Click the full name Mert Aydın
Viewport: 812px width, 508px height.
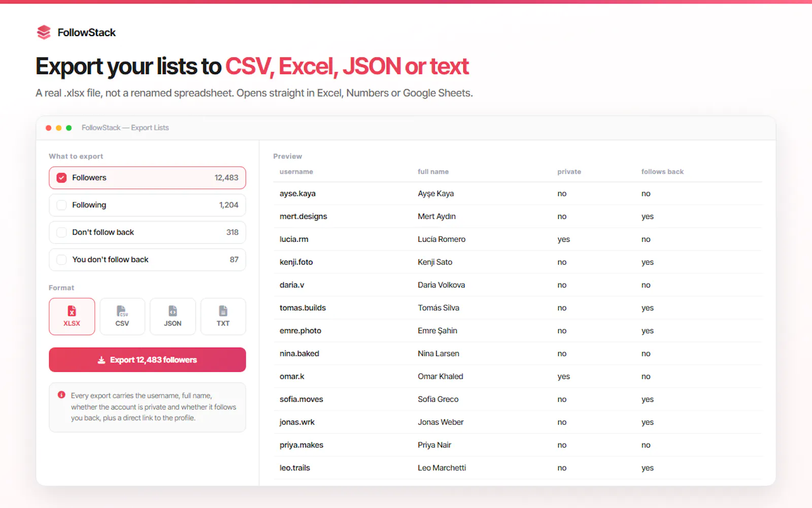point(437,216)
